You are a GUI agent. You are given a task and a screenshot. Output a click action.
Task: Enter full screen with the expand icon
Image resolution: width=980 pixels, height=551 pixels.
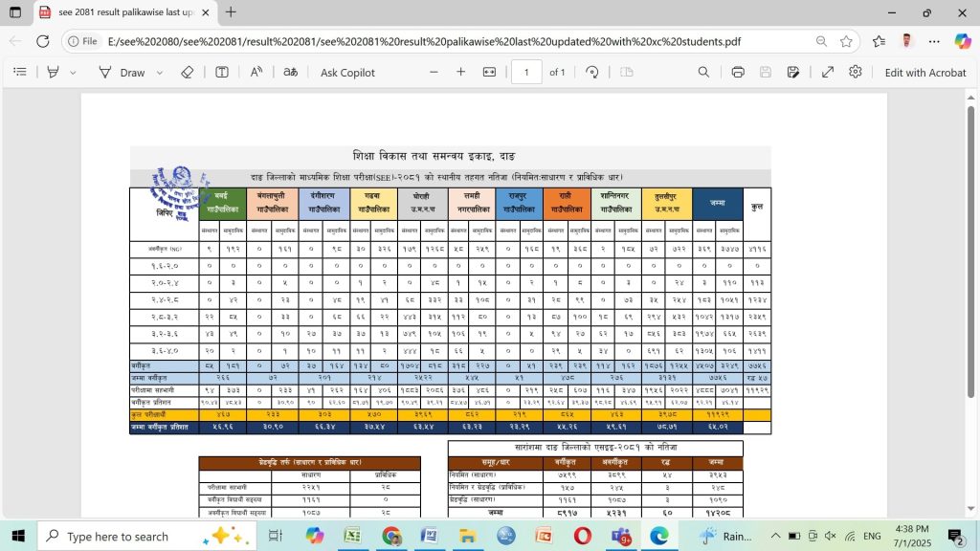point(828,73)
